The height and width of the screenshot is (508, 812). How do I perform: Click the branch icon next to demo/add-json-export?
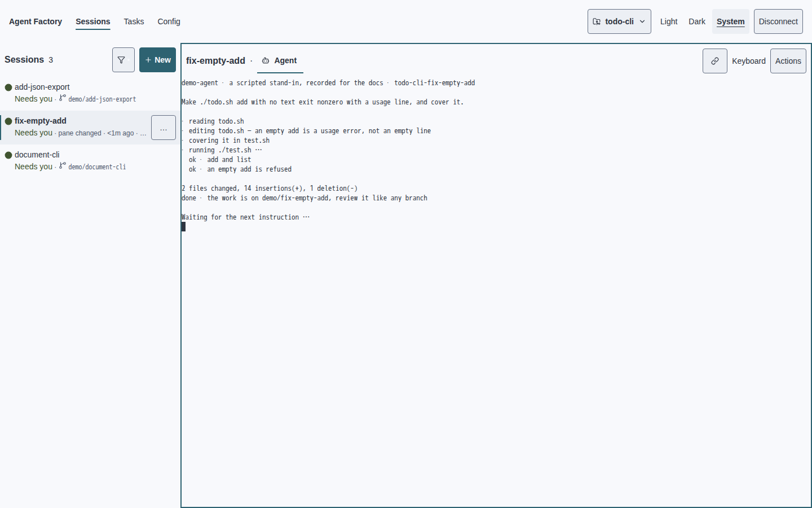pyautogui.click(x=63, y=98)
